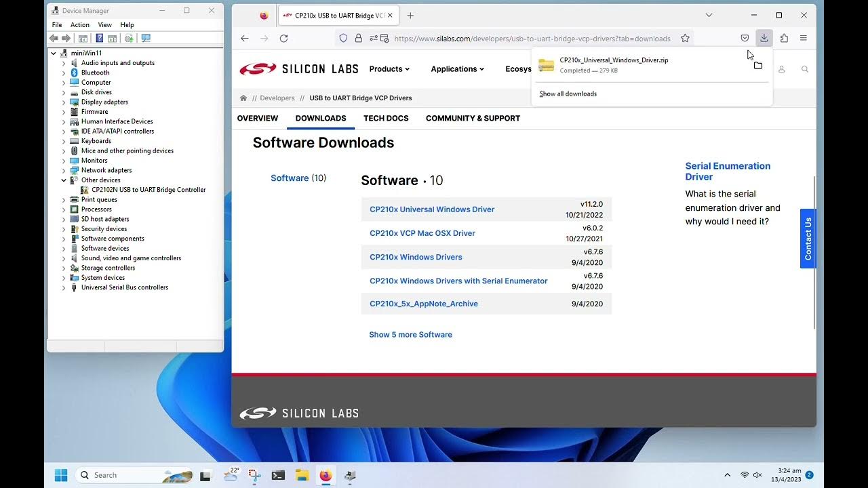Show hidden system tray icons chevron
Screen dimensions: 868x488
(x=728, y=475)
